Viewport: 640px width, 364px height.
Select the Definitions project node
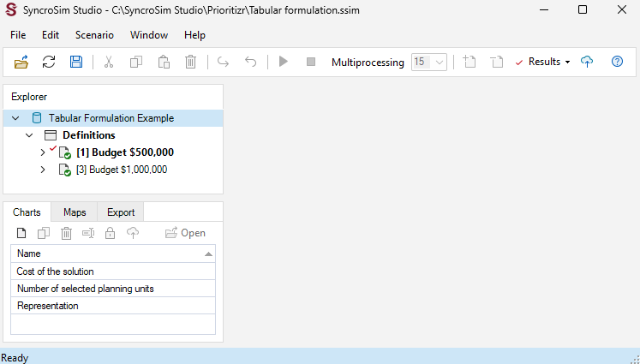point(89,135)
